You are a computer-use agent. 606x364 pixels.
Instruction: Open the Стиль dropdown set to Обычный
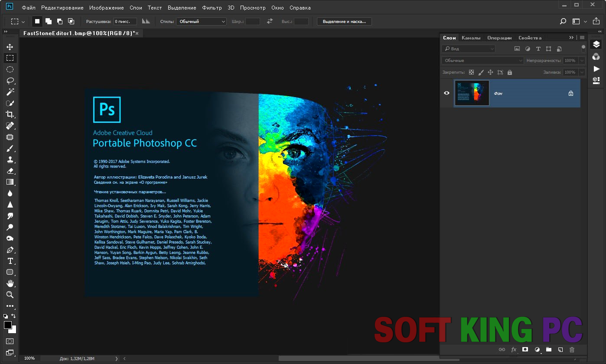(201, 21)
